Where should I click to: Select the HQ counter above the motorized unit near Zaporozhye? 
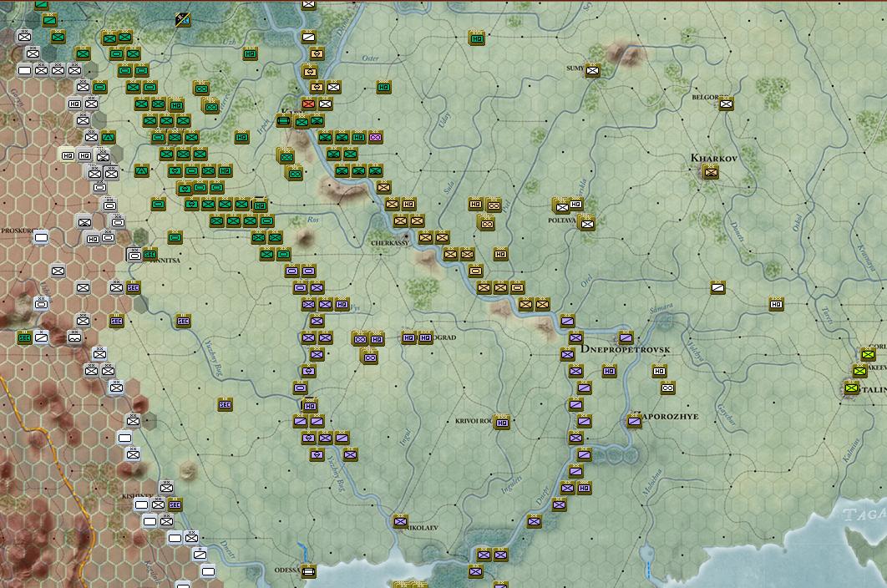click(659, 371)
